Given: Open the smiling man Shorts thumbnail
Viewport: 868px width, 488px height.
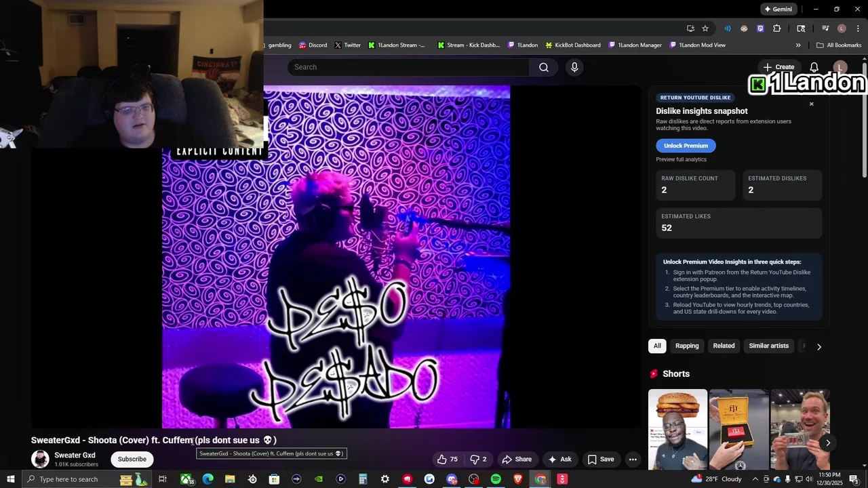Looking at the screenshot, I should click(x=800, y=429).
